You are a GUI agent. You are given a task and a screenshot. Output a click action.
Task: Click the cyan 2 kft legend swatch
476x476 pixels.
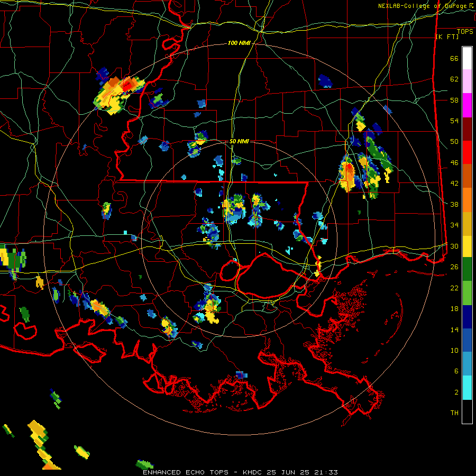coord(467,388)
